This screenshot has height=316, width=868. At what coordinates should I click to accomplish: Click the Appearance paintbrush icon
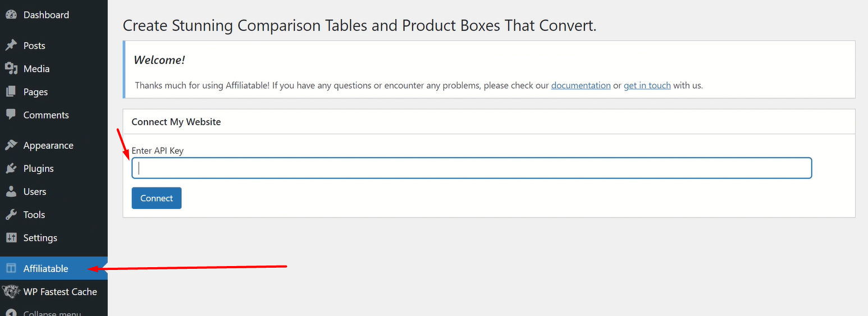tap(11, 145)
